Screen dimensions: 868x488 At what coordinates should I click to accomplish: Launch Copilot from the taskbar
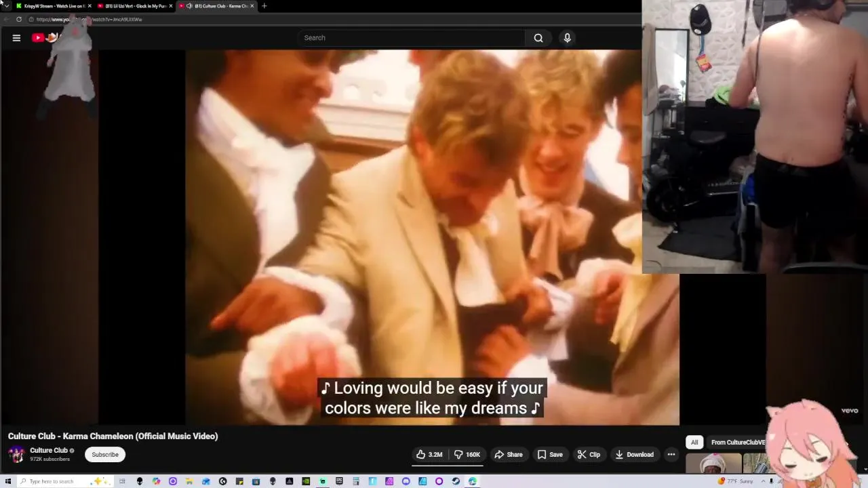(x=156, y=481)
